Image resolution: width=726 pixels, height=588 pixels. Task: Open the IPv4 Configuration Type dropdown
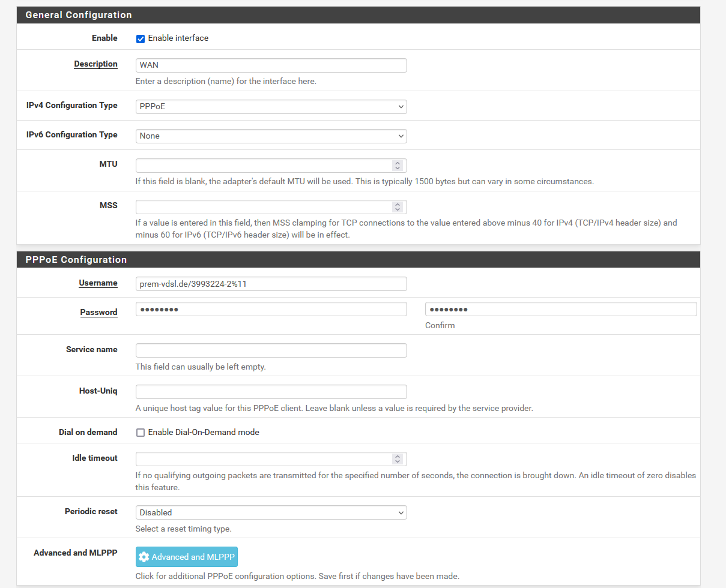(271, 107)
